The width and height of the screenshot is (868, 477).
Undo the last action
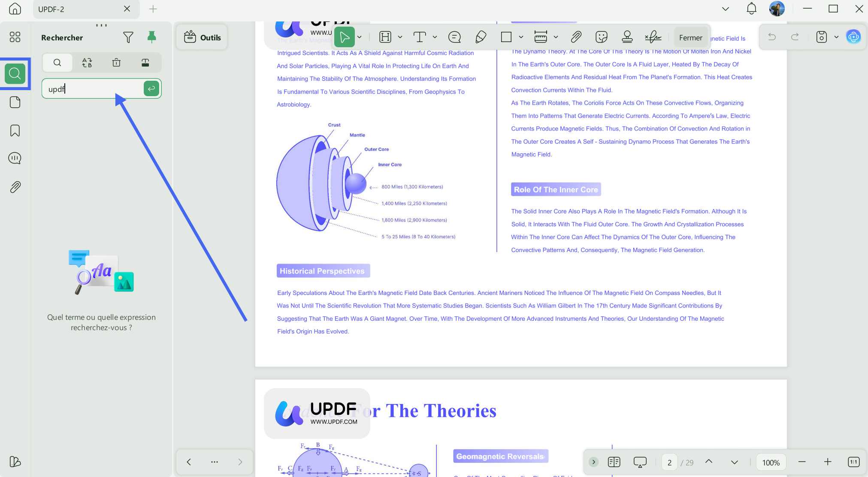[772, 37]
